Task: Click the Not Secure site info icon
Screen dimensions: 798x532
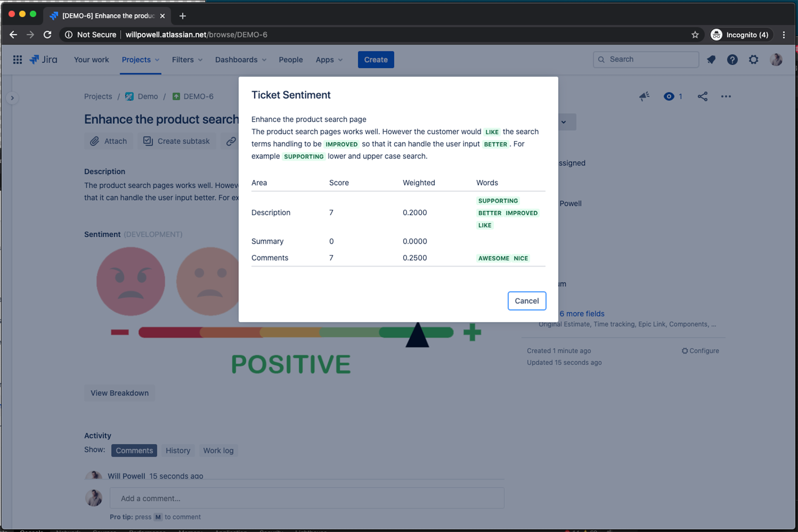Action: pos(69,35)
